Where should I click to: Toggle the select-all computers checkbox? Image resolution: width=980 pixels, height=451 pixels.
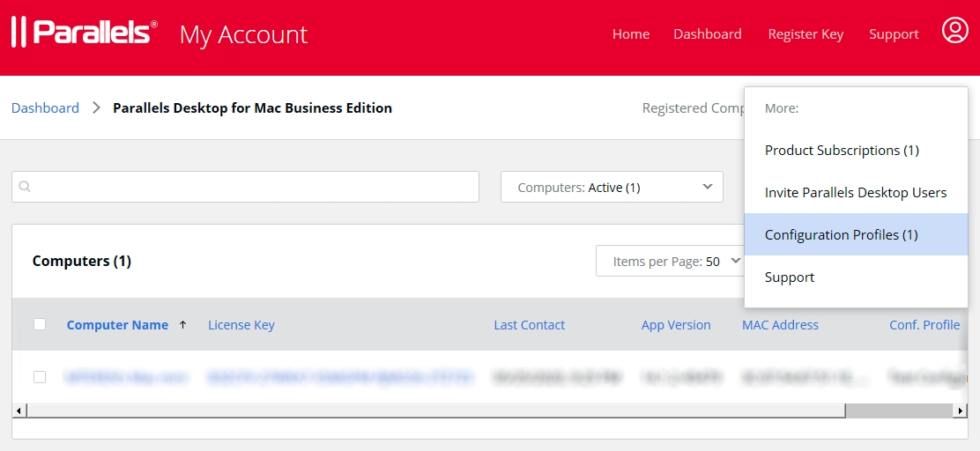pos(40,324)
